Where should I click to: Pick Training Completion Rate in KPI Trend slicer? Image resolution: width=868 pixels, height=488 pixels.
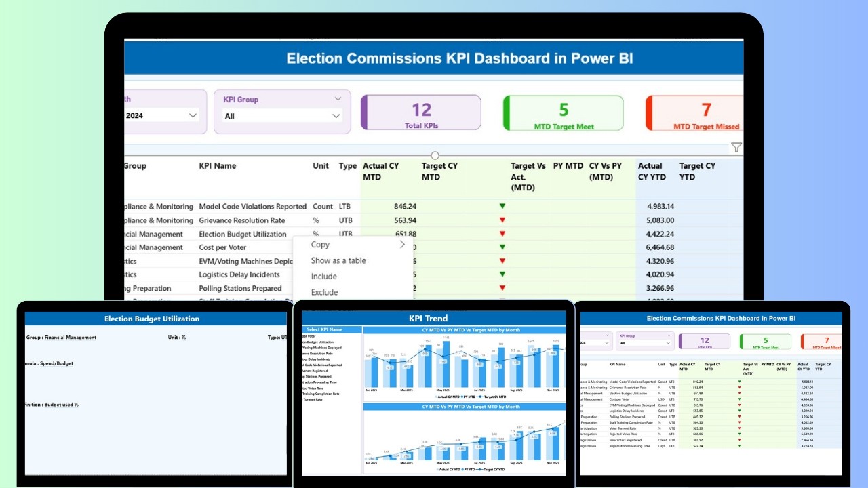coord(321,394)
